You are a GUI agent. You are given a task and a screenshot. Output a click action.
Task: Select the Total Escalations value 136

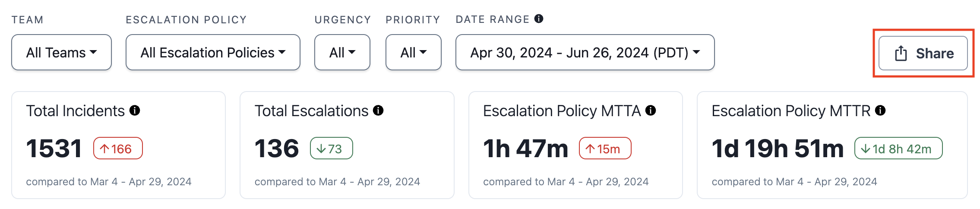point(276,148)
